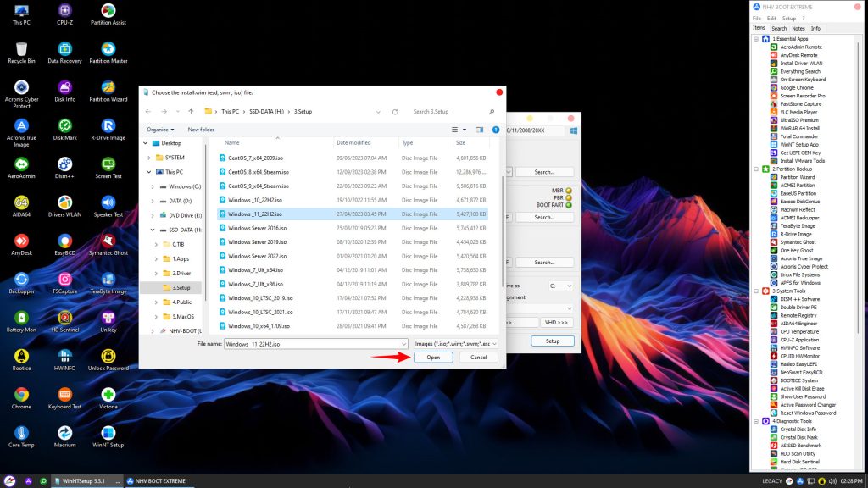The height and width of the screenshot is (488, 868).
Task: Open the Speaker Test desktop icon
Action: point(108,207)
